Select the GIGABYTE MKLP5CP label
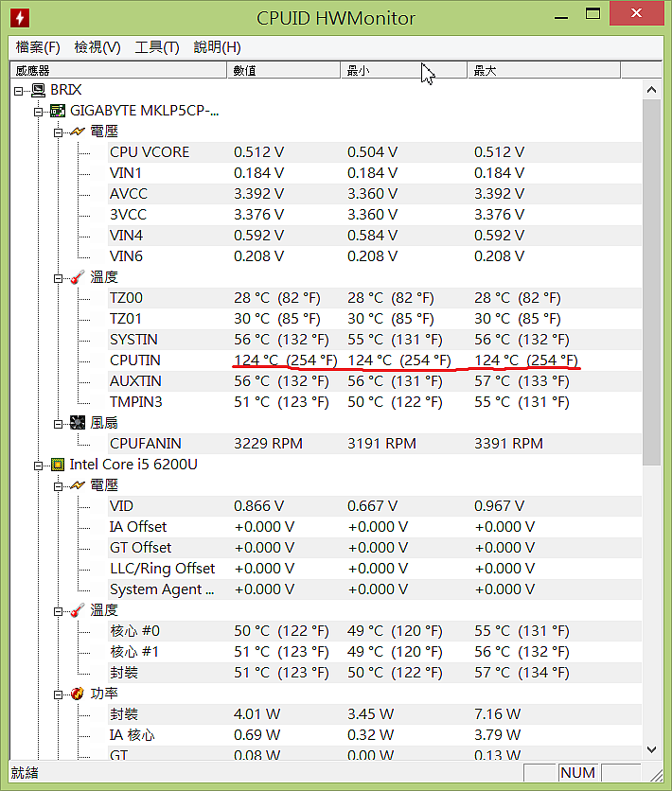This screenshot has width=672, height=791. pyautogui.click(x=144, y=111)
